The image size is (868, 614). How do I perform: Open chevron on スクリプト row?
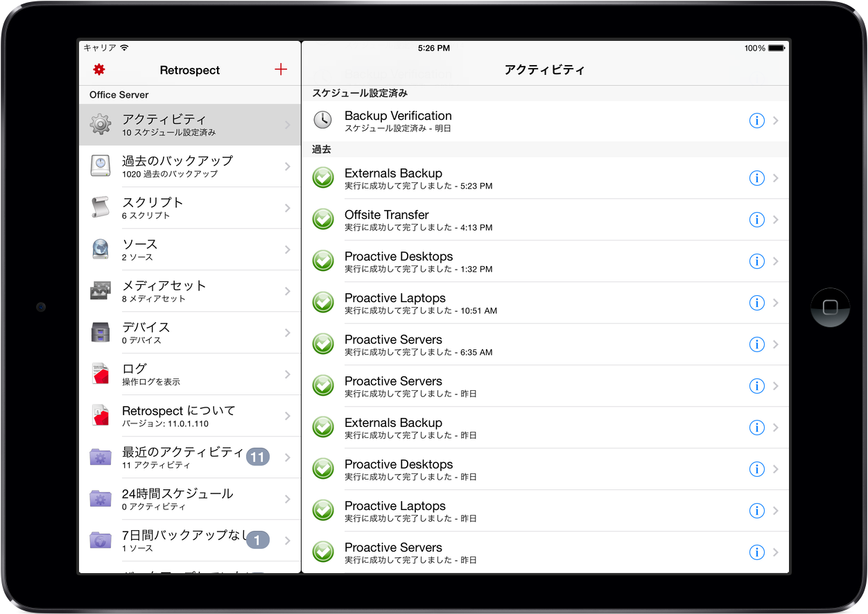(288, 208)
